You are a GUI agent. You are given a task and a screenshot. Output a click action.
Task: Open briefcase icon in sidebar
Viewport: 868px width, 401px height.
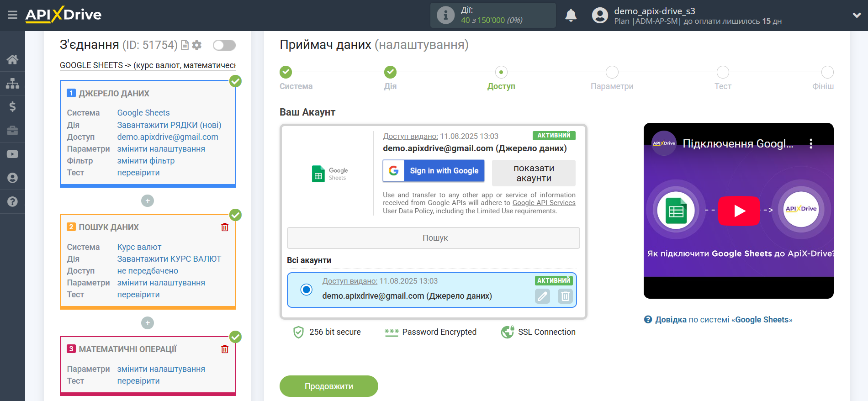click(12, 131)
